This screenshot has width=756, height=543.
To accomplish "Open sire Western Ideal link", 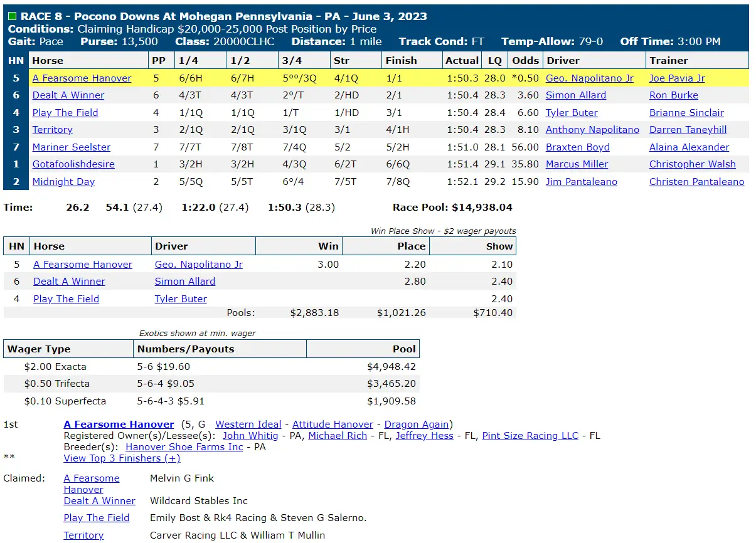I will coord(248,424).
